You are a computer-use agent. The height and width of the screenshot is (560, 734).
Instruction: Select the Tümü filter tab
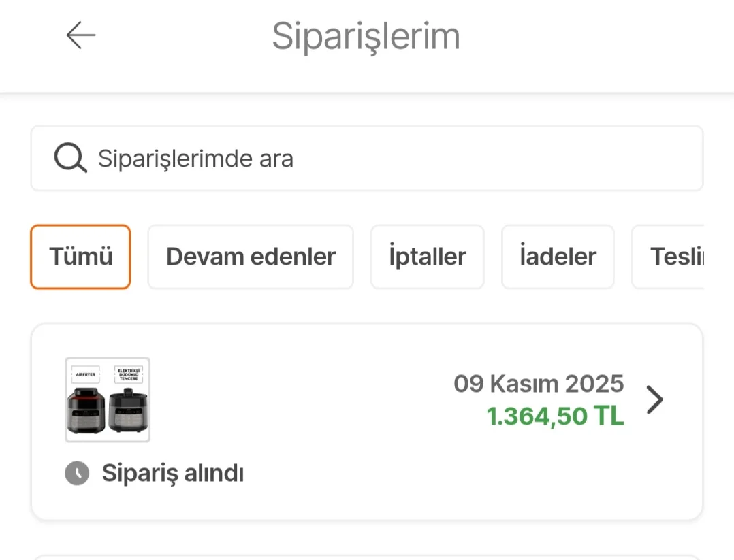[x=80, y=257]
